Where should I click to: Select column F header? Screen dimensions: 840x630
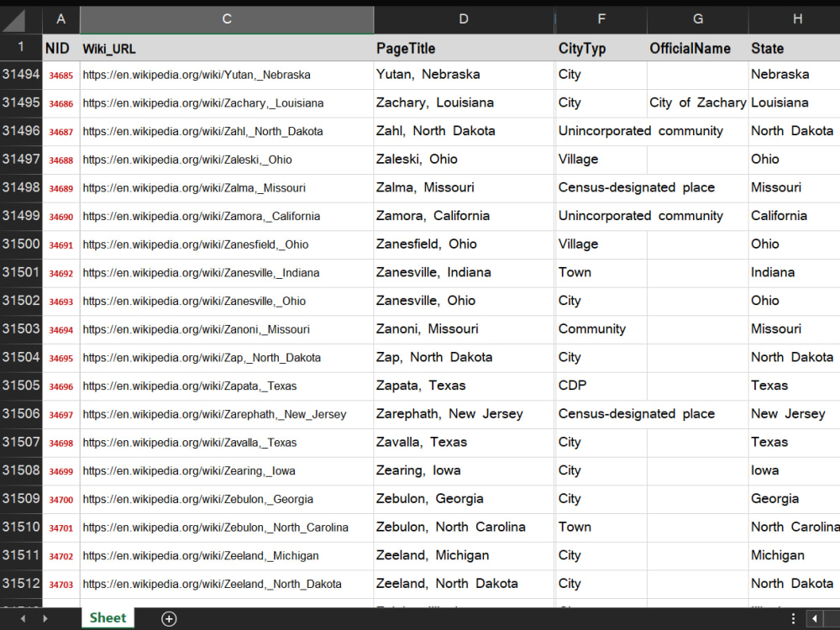[601, 19]
